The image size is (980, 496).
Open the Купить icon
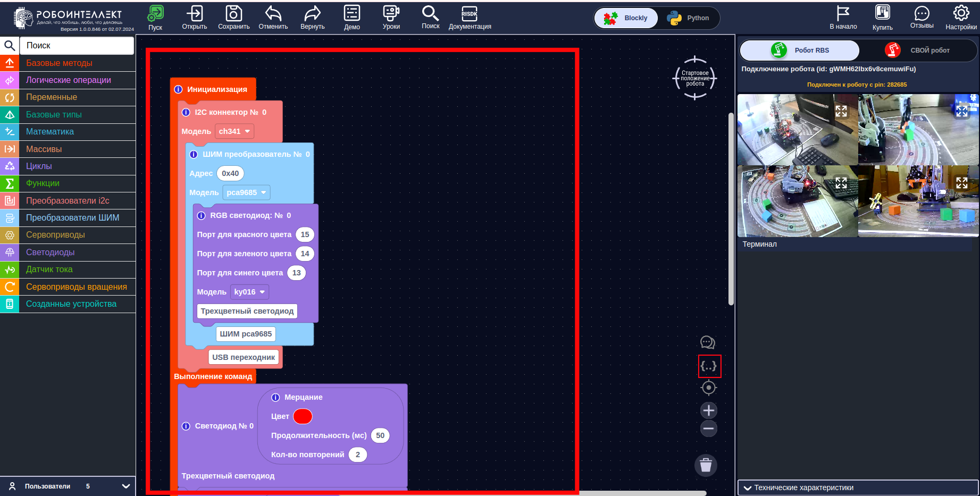click(x=883, y=13)
